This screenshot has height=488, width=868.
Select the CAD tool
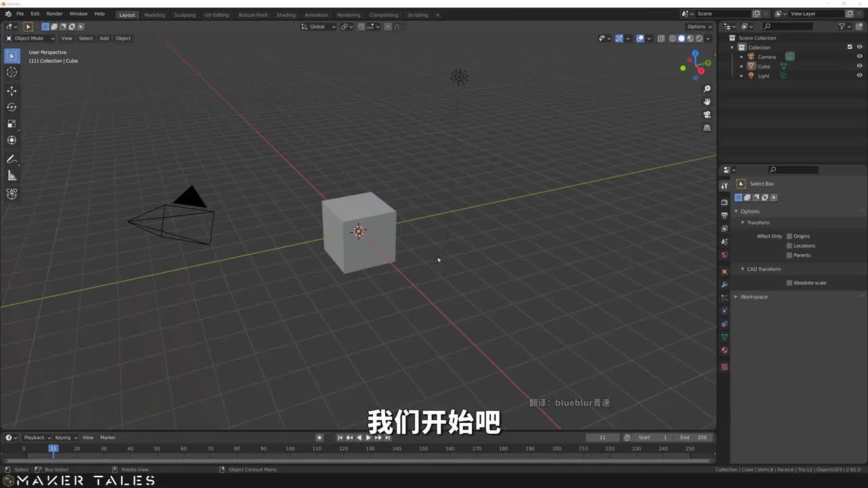[12, 193]
